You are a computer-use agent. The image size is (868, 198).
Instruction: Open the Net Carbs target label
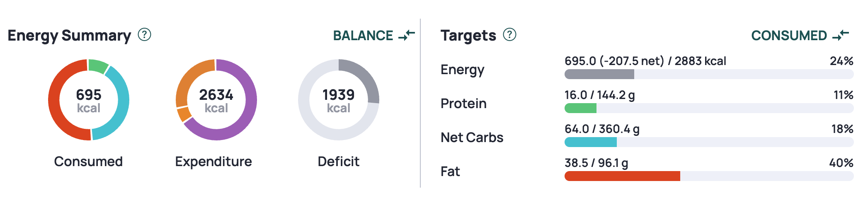point(472,138)
